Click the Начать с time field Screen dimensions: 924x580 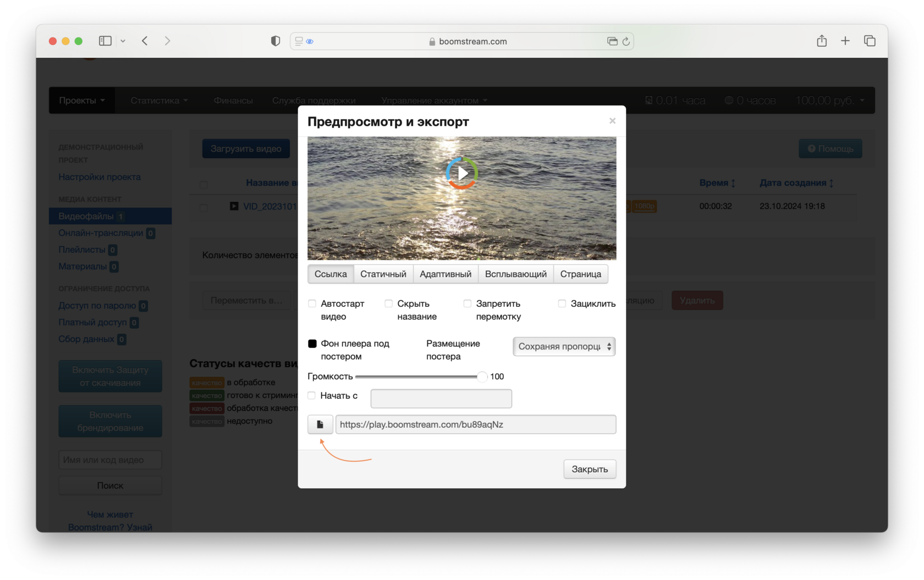point(441,398)
